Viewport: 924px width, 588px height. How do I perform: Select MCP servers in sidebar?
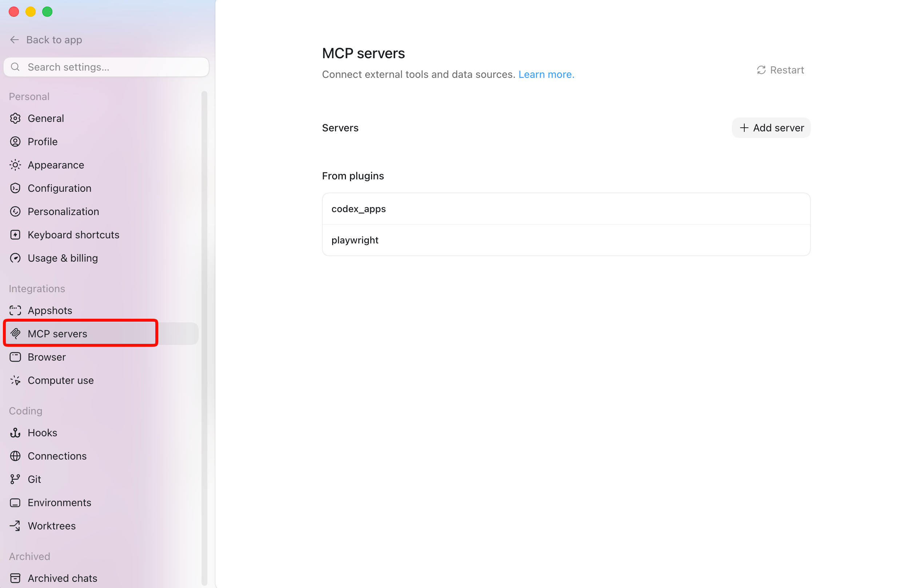pos(101,334)
